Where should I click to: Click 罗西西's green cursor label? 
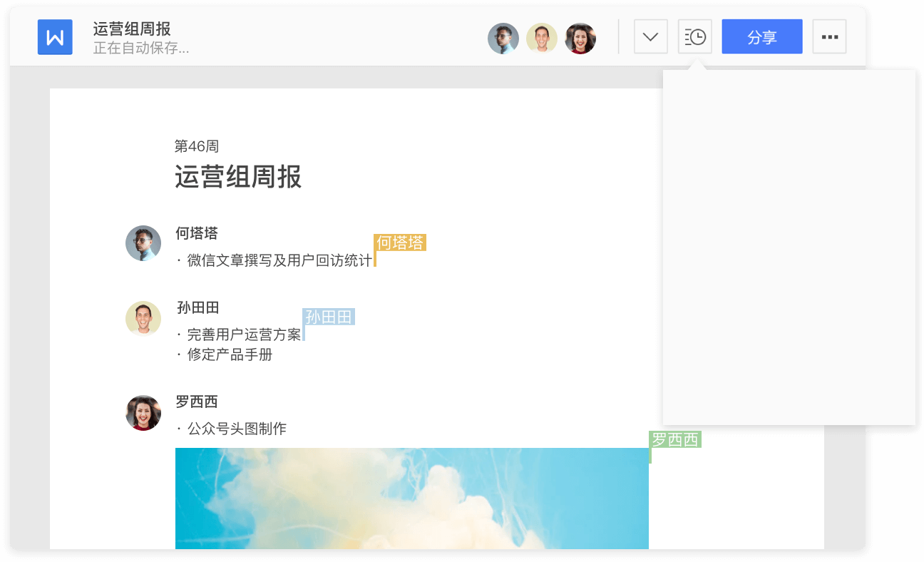pyautogui.click(x=674, y=441)
